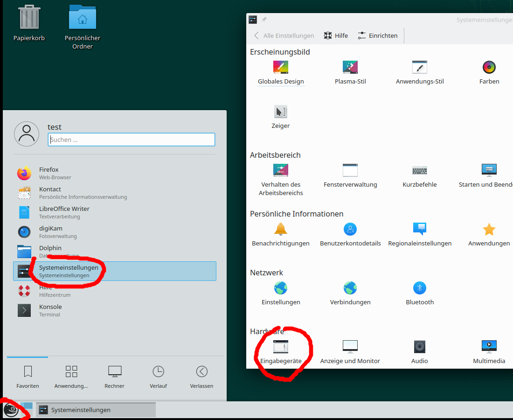Image resolution: width=513 pixels, height=420 pixels.
Task: Launch Firefox from the launcher menu
Action: coord(115,173)
